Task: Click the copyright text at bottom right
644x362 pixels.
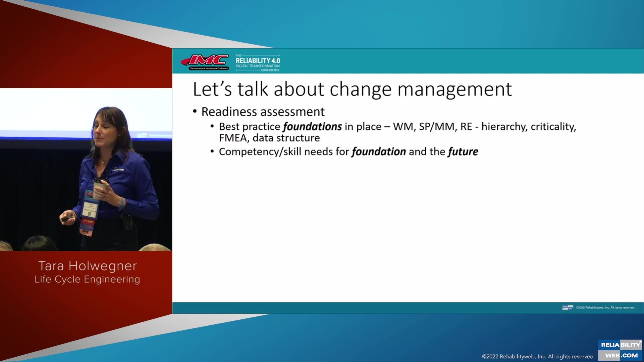Action: (538, 356)
